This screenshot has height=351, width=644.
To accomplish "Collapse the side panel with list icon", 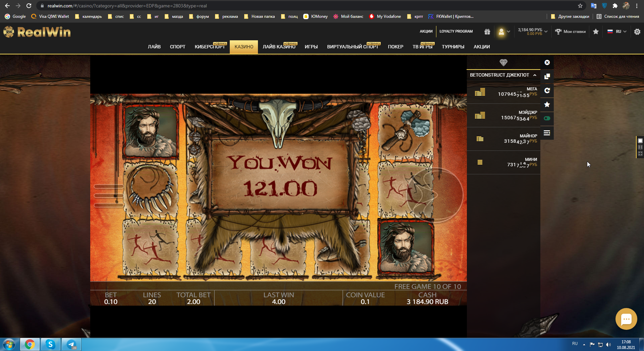I will pyautogui.click(x=547, y=133).
